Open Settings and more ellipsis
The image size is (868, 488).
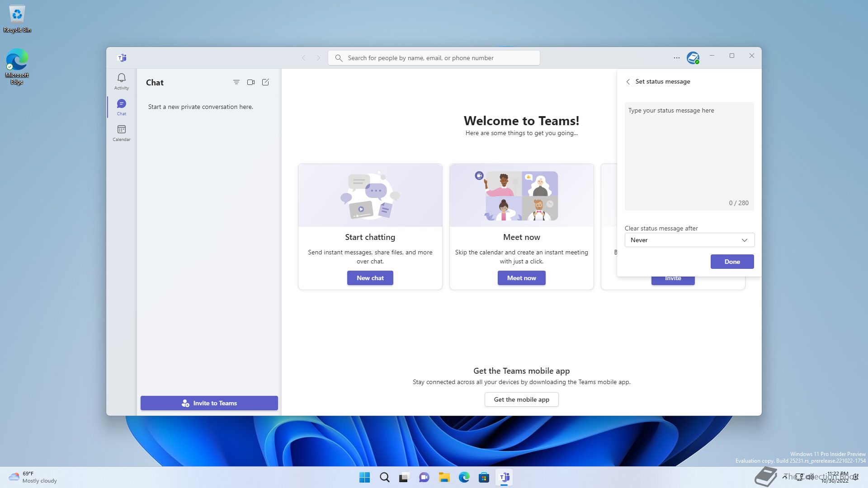676,58
